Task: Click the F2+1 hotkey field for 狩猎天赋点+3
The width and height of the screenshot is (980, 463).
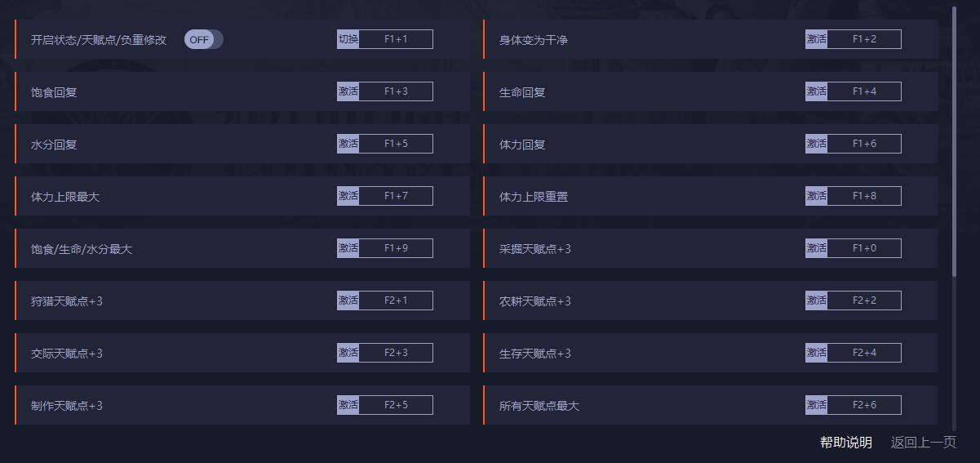Action: (396, 301)
